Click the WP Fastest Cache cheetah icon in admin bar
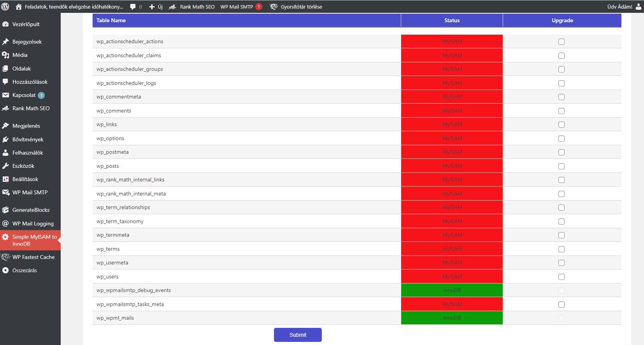 tap(274, 7)
